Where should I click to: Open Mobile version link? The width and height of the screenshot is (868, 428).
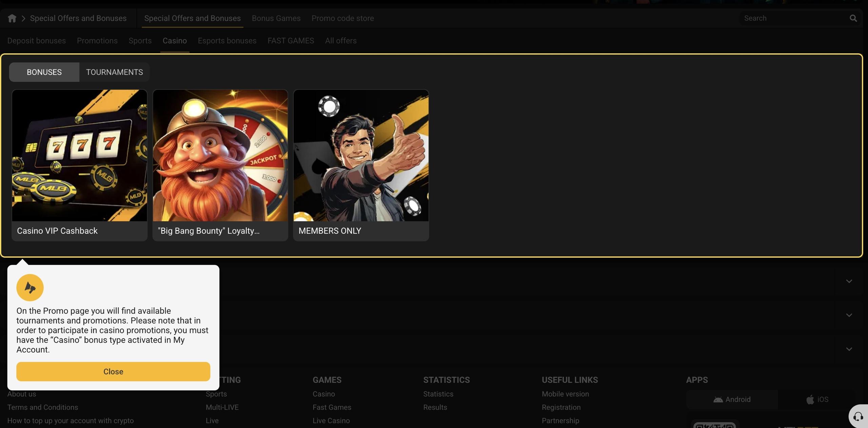click(x=565, y=394)
